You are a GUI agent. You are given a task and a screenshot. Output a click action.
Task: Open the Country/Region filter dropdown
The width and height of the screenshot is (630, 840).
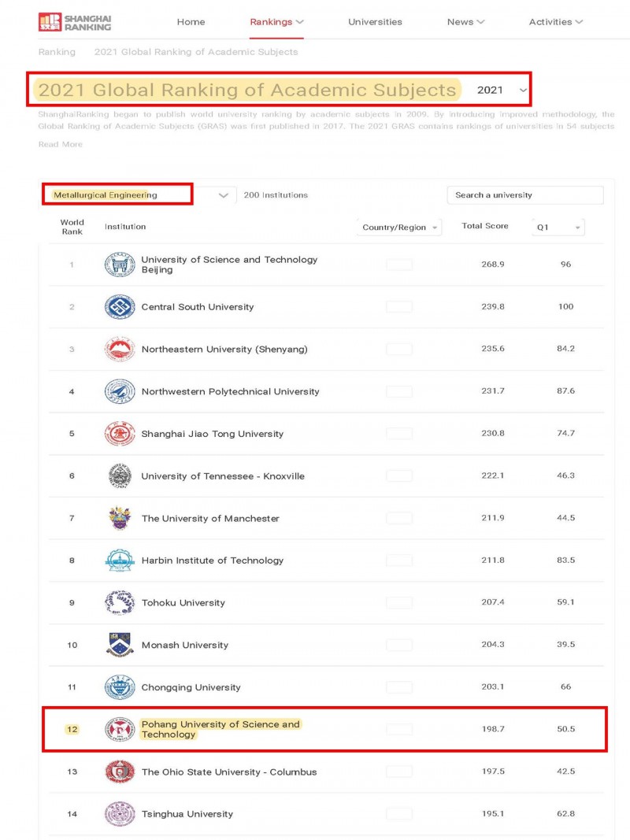tap(398, 228)
